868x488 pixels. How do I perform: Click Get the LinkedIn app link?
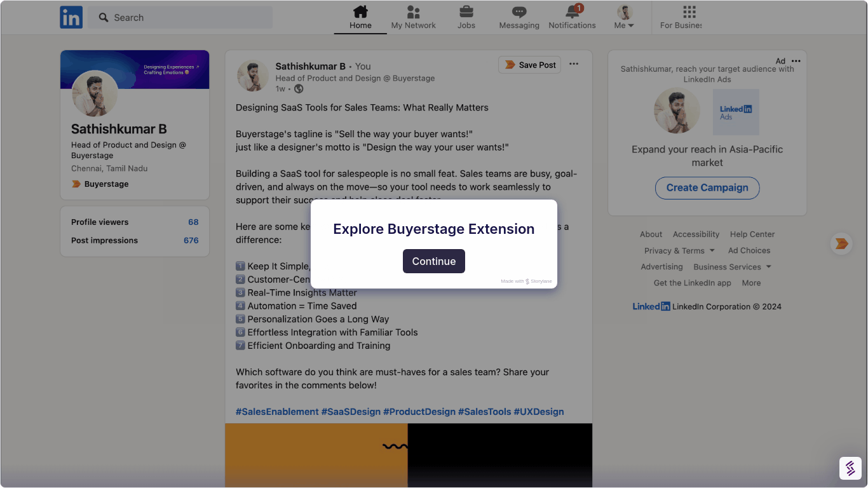pos(693,283)
